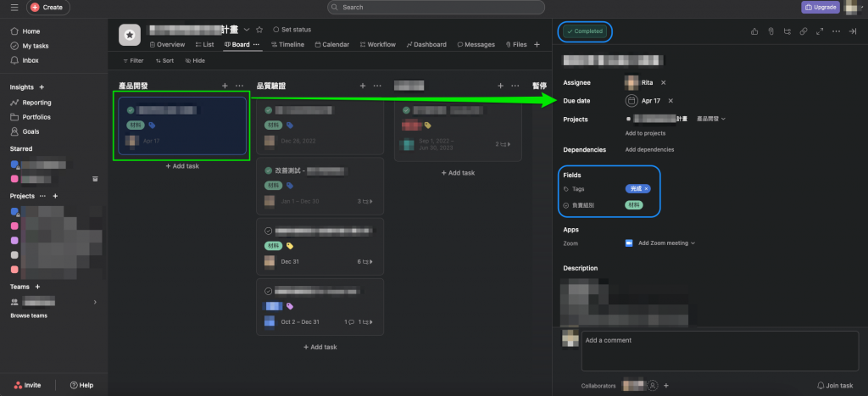Open Goals in sidebar
This screenshot has width=868, height=396.
tap(25, 131)
